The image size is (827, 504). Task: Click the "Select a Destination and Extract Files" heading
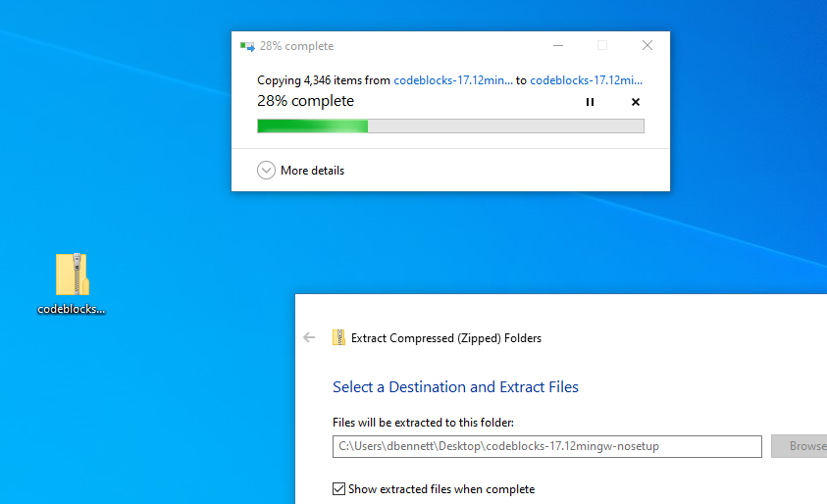[x=455, y=387]
